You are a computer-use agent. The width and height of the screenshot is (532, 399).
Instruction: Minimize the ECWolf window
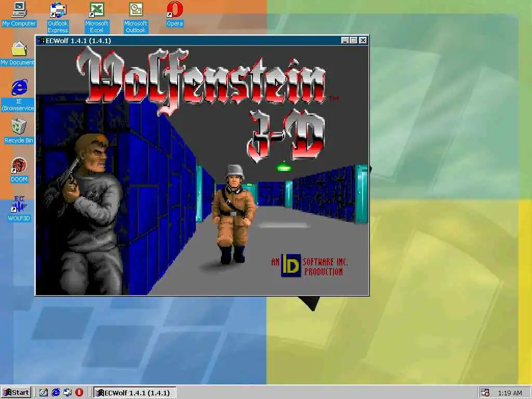pyautogui.click(x=345, y=41)
